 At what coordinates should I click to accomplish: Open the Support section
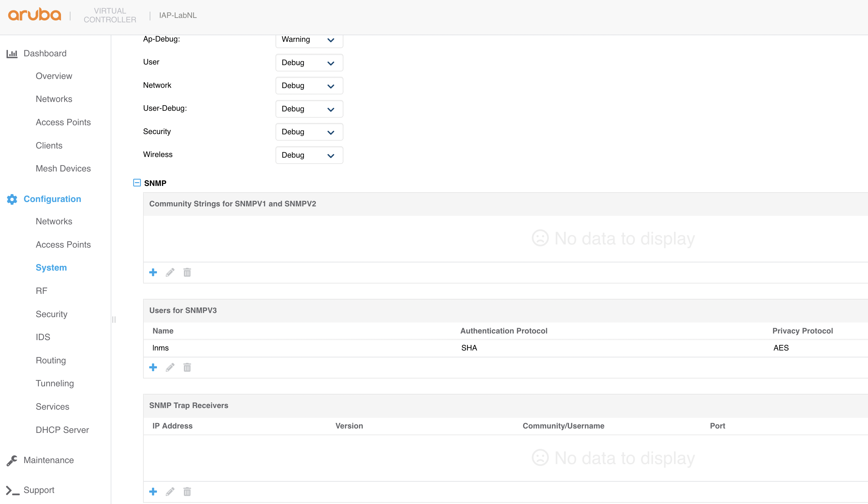39,490
